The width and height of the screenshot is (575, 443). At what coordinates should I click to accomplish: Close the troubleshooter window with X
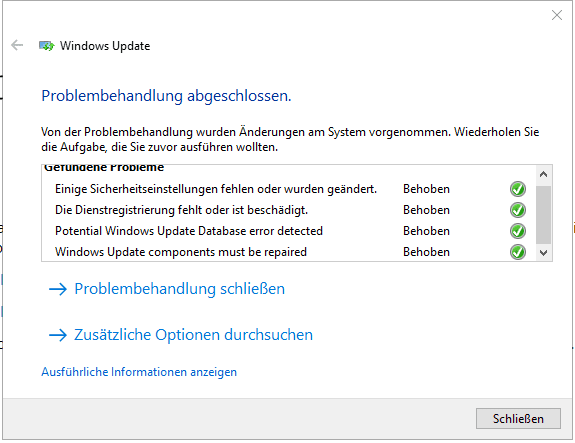(x=557, y=15)
